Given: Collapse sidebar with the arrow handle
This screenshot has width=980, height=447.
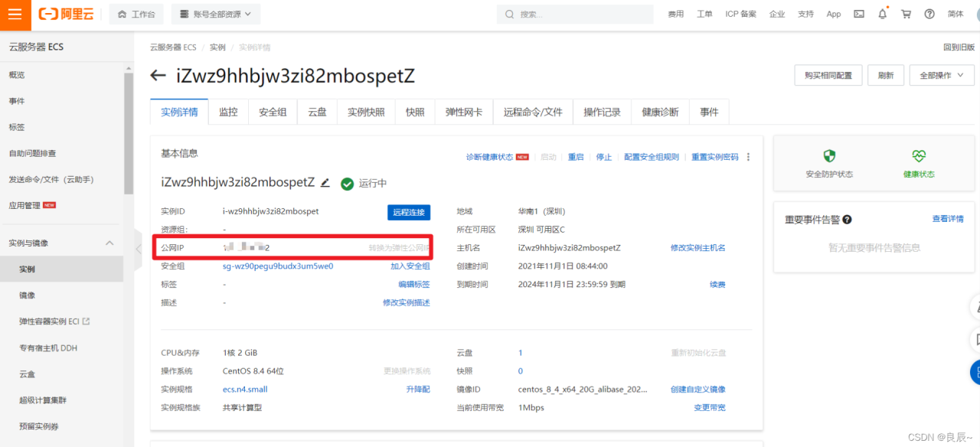Looking at the screenshot, I should pyautogui.click(x=138, y=249).
